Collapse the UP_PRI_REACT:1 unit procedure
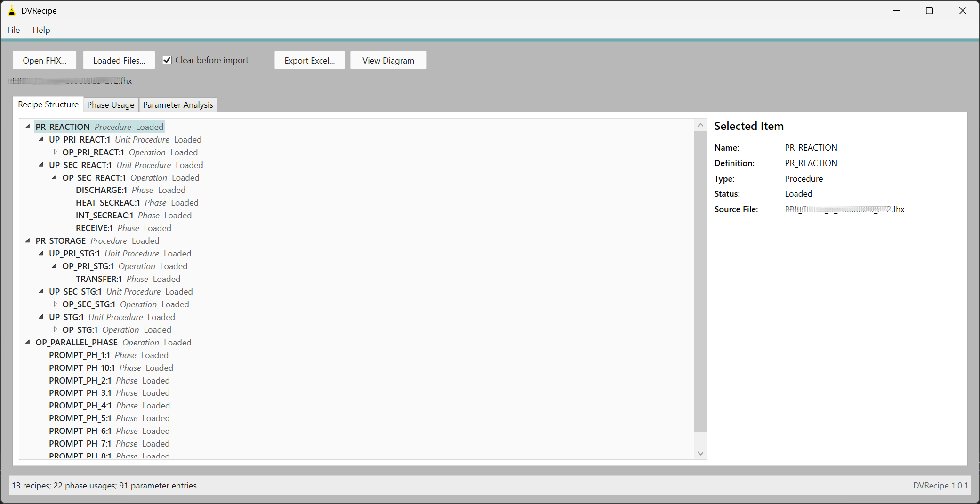 pos(41,139)
